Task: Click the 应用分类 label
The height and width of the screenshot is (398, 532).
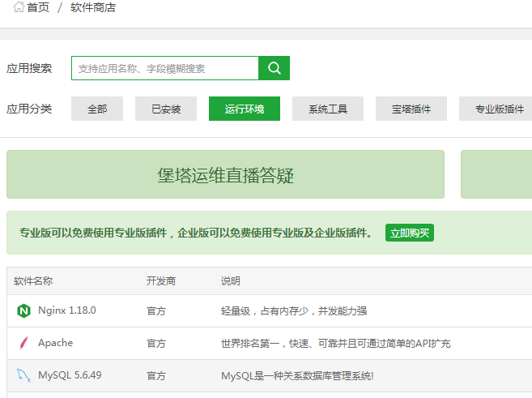Action: [x=29, y=109]
